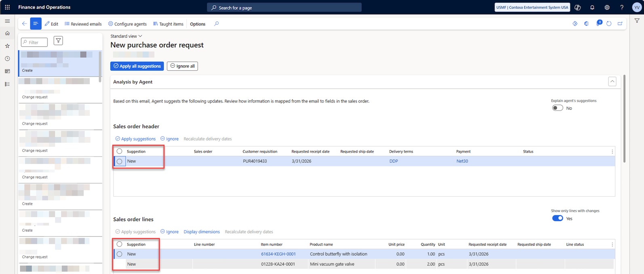Viewport: 644px width, 274px height.
Task: Refresh the page using the refresh icon
Action: 609,24
